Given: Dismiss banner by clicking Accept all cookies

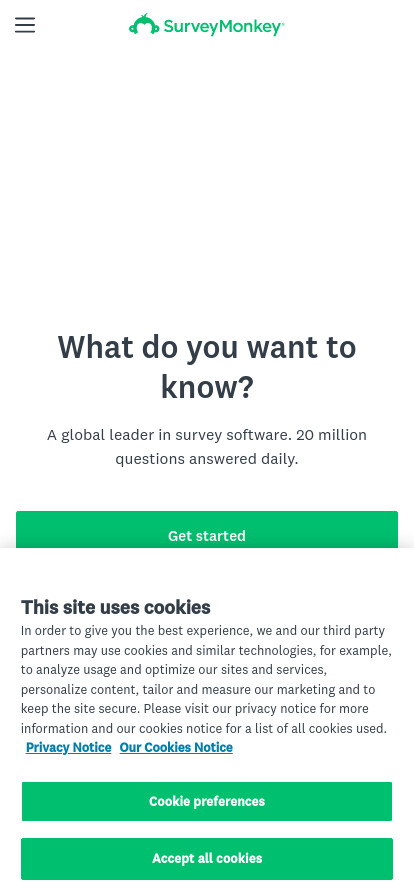Looking at the screenshot, I should (x=207, y=858).
